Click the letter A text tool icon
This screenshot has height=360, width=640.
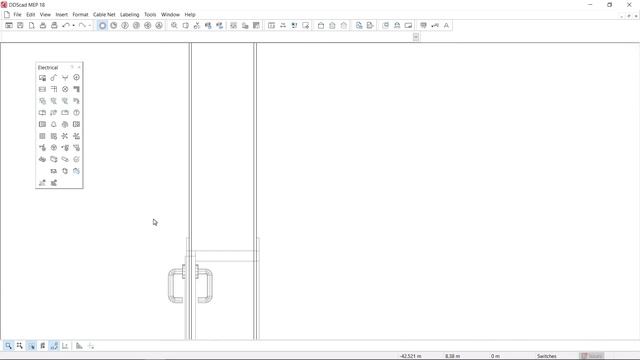[x=446, y=25]
